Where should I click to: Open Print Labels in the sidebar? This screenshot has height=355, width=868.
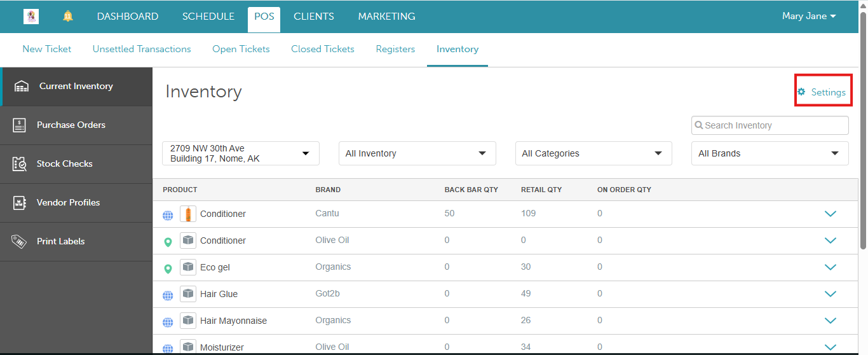76,242
